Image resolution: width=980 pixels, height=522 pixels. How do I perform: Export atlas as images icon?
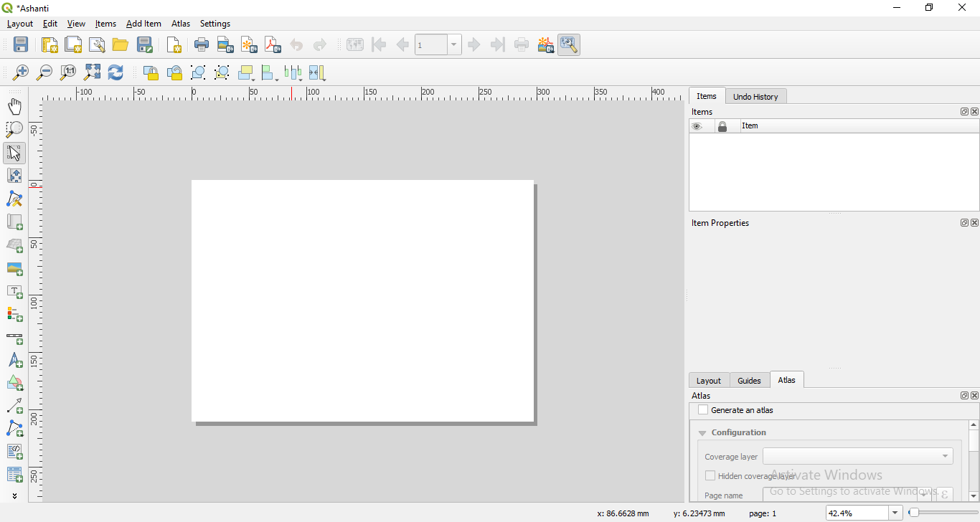(x=545, y=44)
